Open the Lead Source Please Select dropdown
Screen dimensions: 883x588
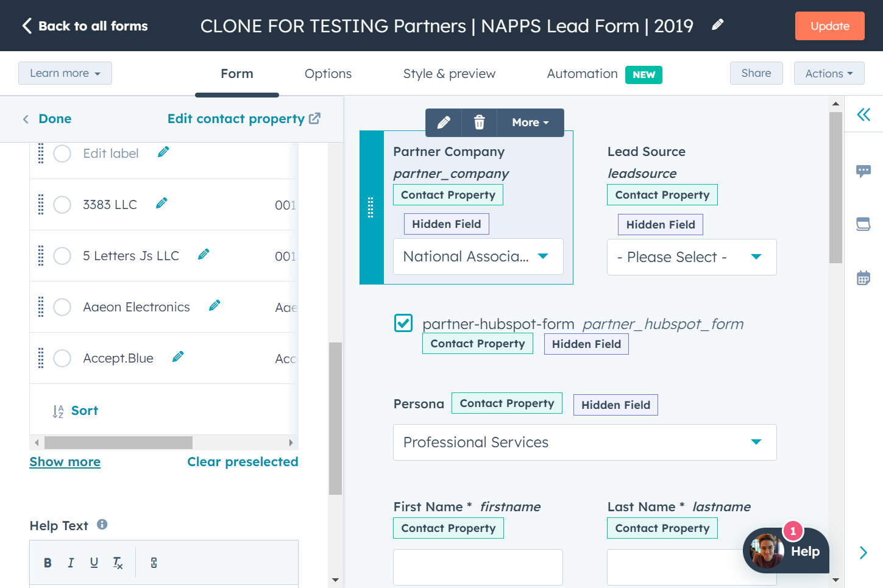click(x=692, y=257)
